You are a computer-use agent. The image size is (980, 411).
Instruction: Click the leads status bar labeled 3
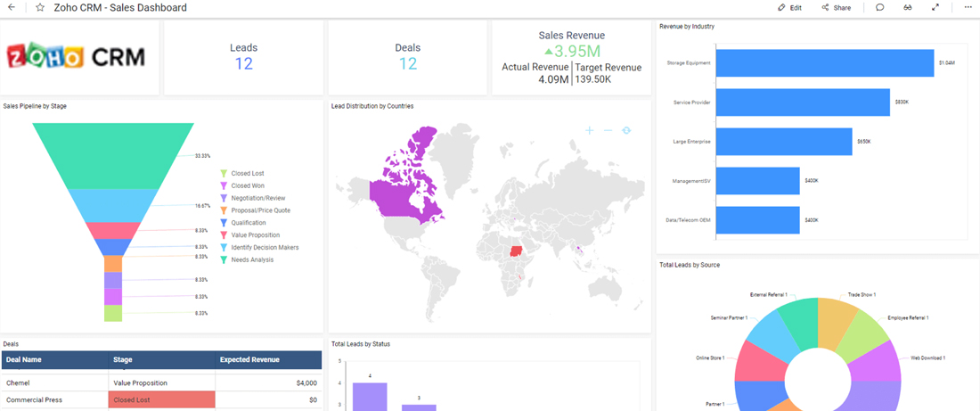coord(419,407)
